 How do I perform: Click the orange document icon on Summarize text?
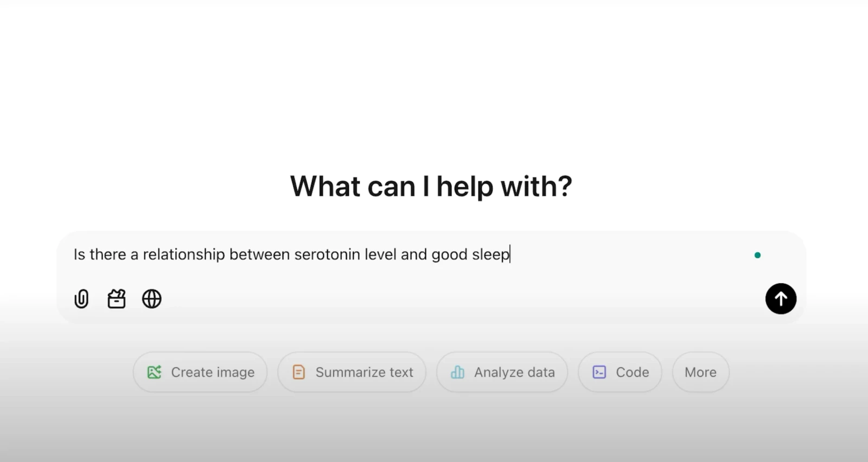coord(299,372)
